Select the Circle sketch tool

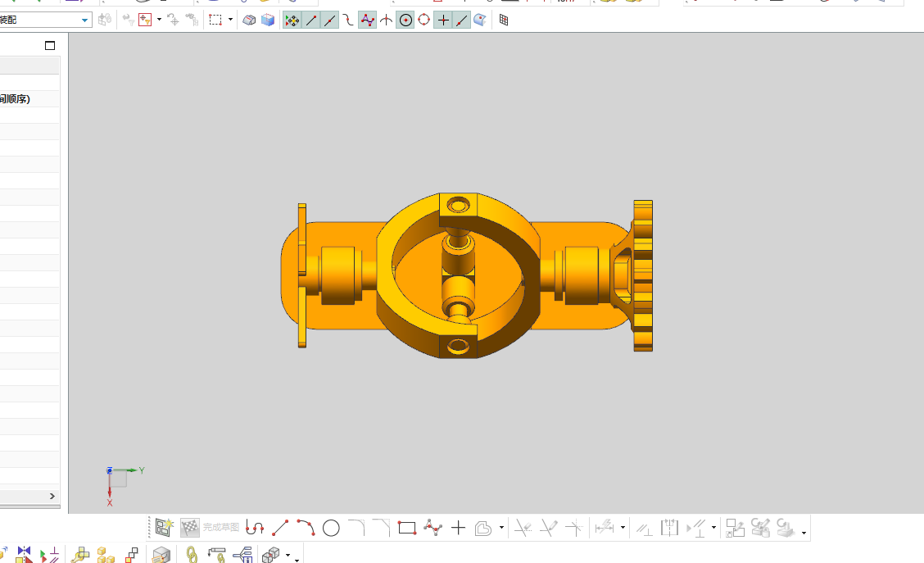(331, 529)
